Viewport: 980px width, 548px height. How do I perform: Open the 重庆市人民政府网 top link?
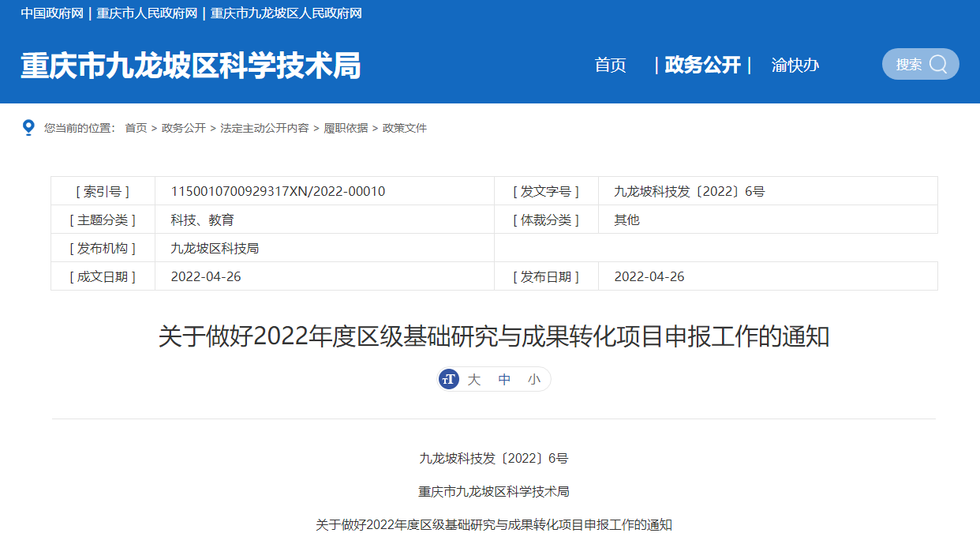pos(147,13)
